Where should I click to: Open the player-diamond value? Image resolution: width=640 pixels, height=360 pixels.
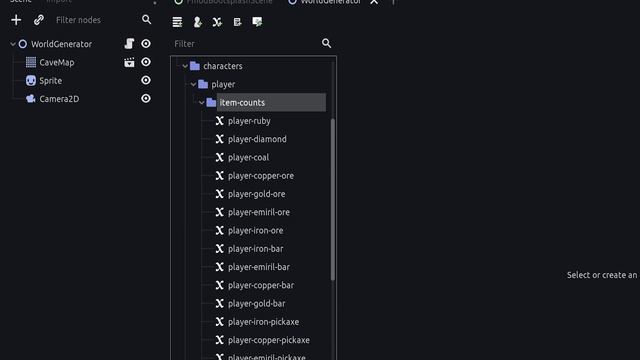pyautogui.click(x=257, y=139)
